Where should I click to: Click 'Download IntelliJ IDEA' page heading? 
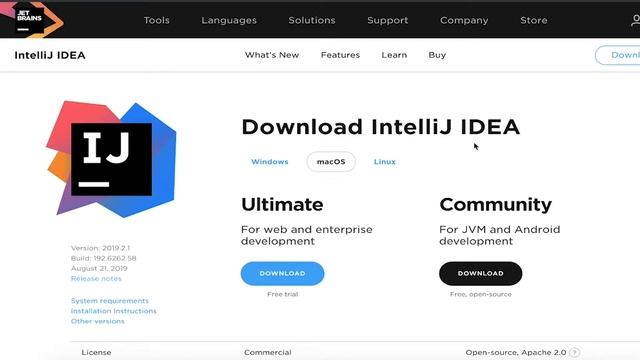(x=380, y=127)
